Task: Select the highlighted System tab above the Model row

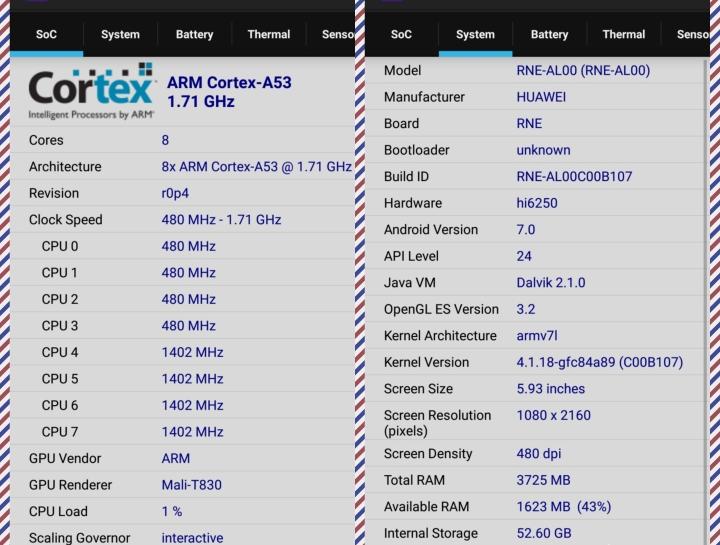Action: [475, 34]
